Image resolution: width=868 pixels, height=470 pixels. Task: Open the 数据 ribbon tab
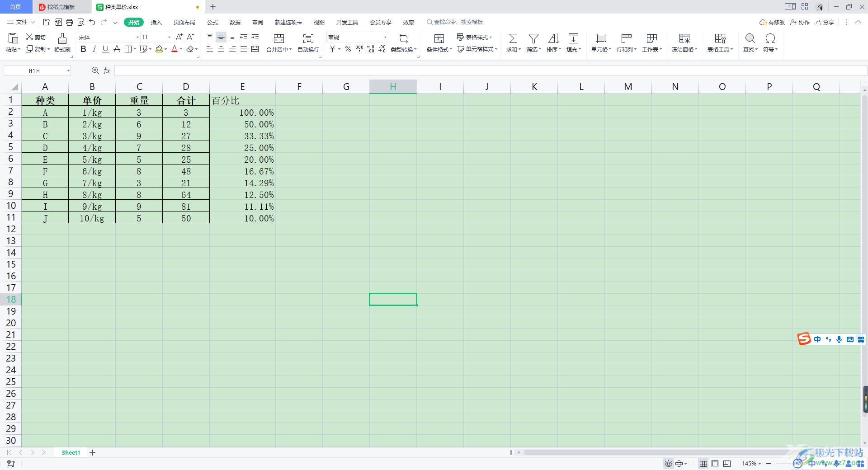235,22
